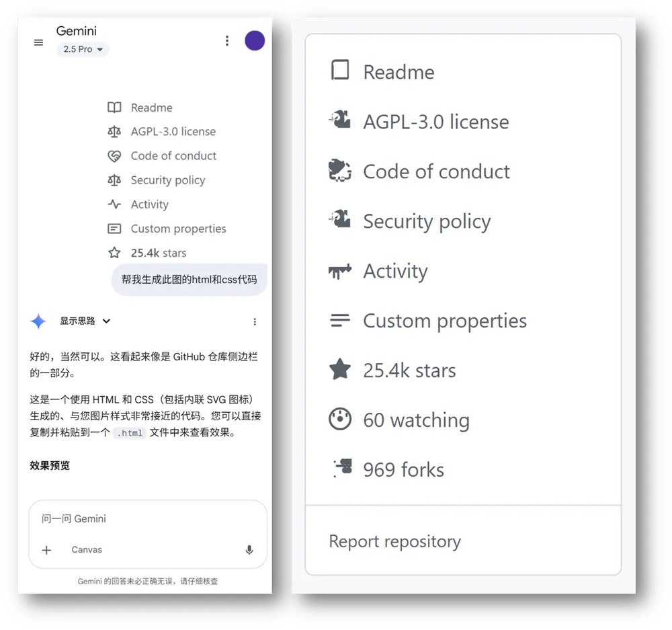
Task: Click the user message bubble mentioning html和css代码
Action: tap(189, 280)
